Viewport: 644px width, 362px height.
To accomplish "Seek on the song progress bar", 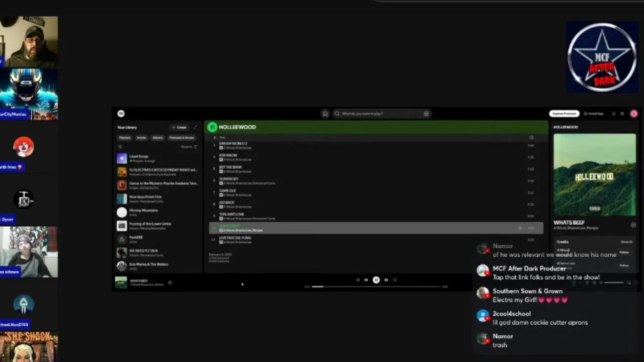I will [x=375, y=287].
